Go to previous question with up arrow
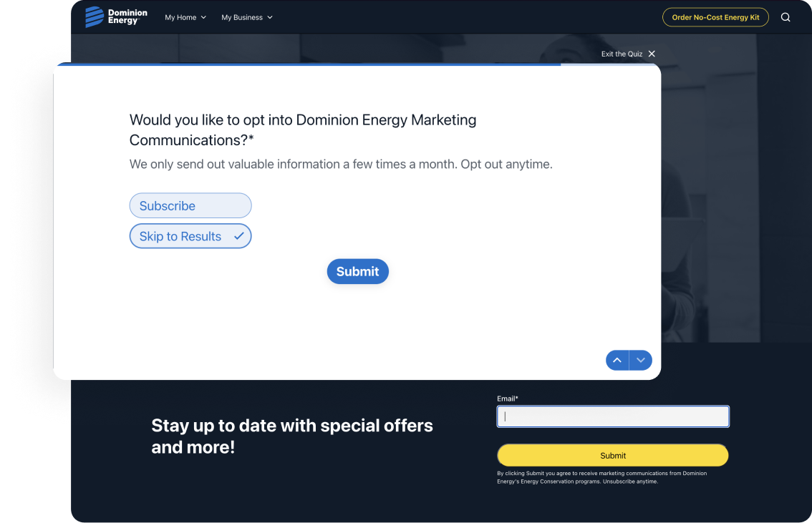Screen dimensions: 812x523 (617, 360)
